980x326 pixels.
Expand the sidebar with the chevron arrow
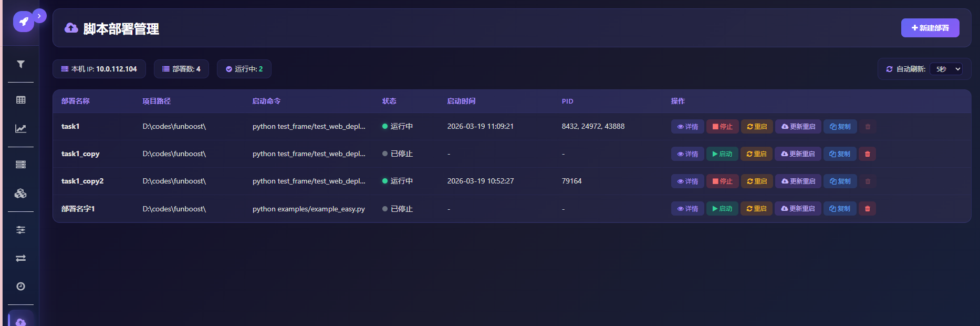point(39,16)
